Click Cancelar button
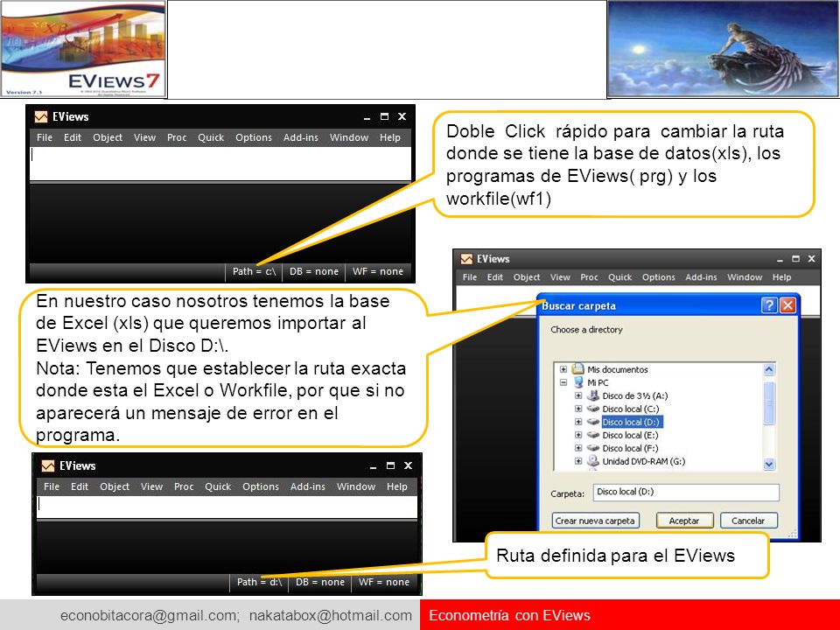The width and height of the screenshot is (840, 630). tap(748, 521)
